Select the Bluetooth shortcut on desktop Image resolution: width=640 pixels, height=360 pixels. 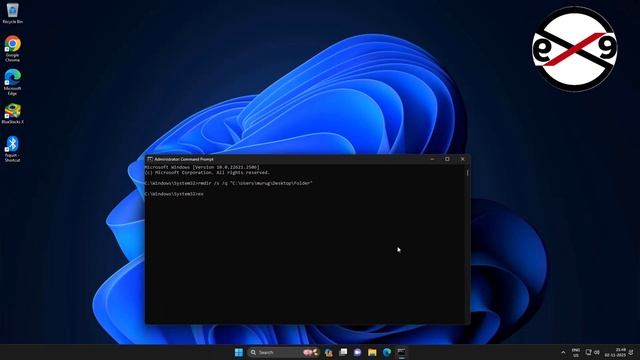12,149
